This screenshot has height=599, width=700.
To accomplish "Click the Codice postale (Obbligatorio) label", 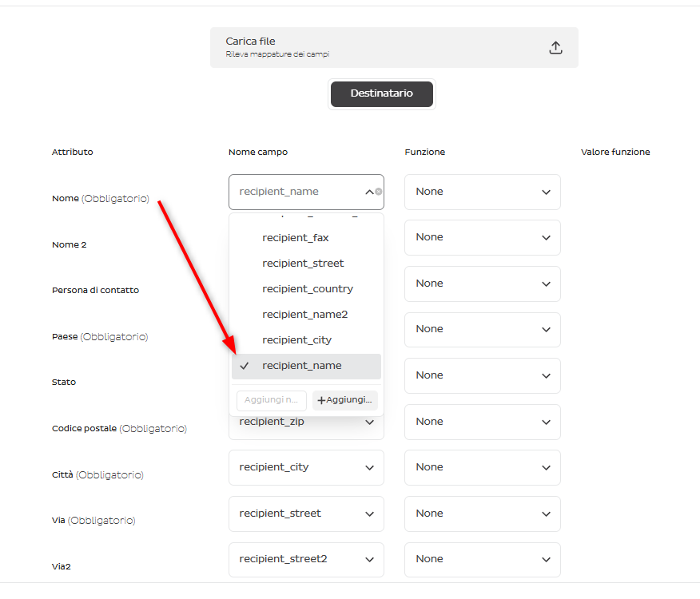I will click(x=119, y=429).
